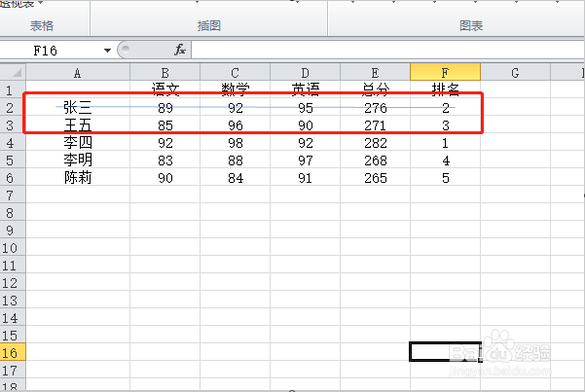
Task: Click 张三's 英语 score 95
Action: click(306, 107)
